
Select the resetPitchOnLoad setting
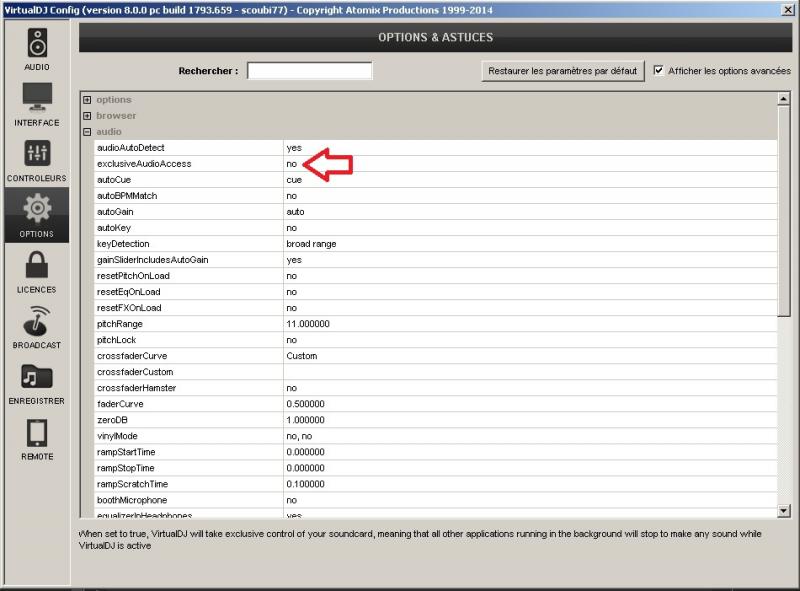[133, 276]
